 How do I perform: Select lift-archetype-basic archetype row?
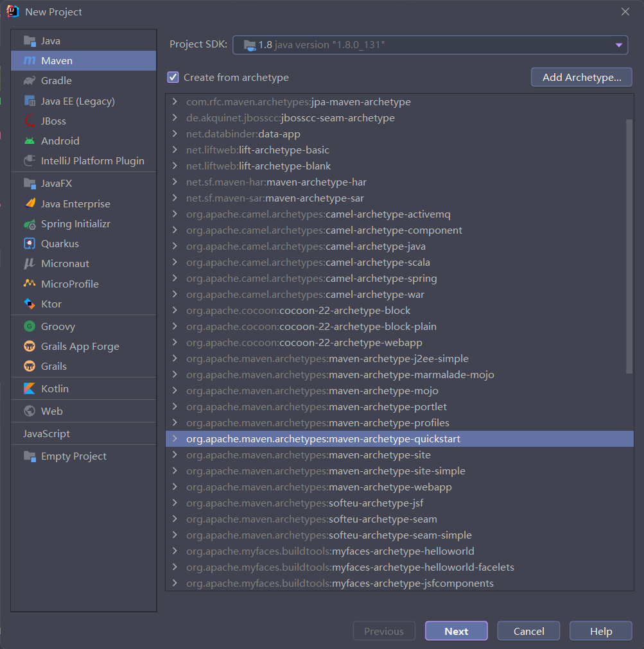[399, 150]
